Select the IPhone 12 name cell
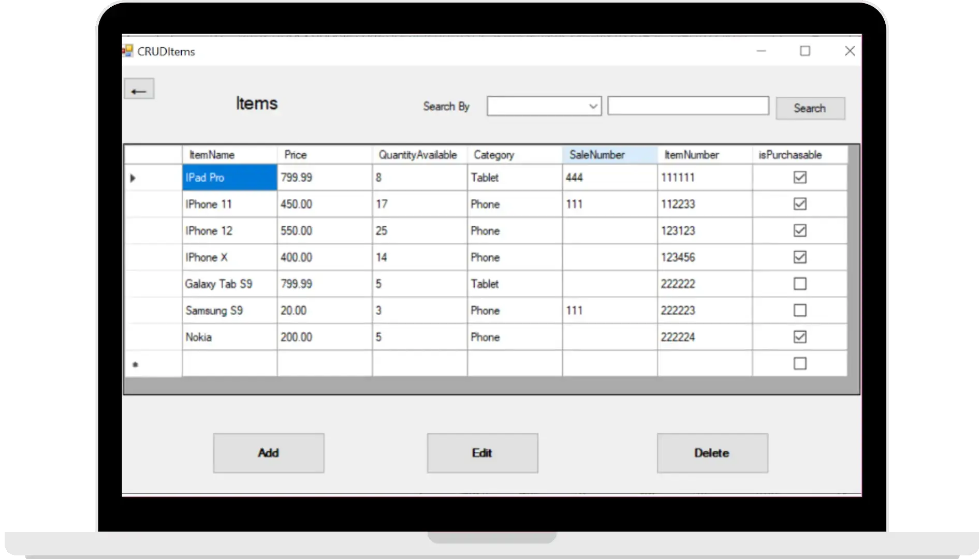Viewport: 980px width, 559px height. coord(230,230)
